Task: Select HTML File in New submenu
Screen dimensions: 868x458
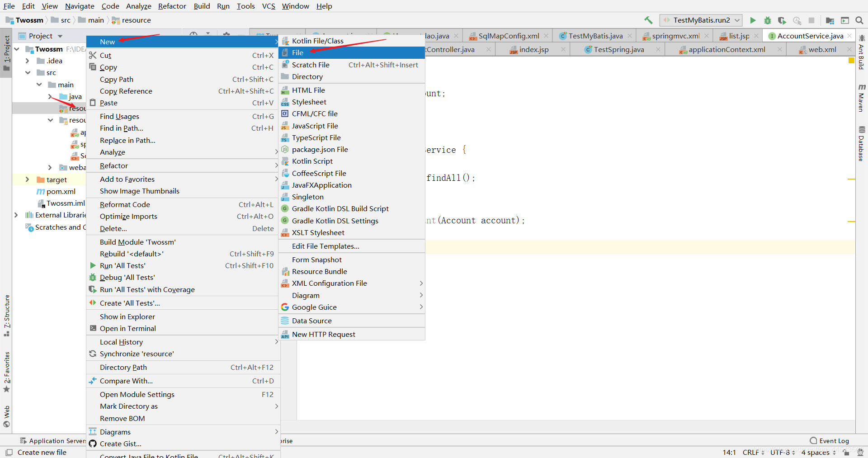Action: 352,90
